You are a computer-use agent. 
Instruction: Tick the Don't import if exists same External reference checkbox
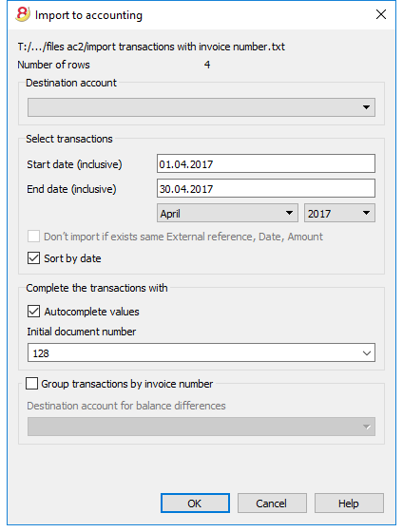(33, 237)
